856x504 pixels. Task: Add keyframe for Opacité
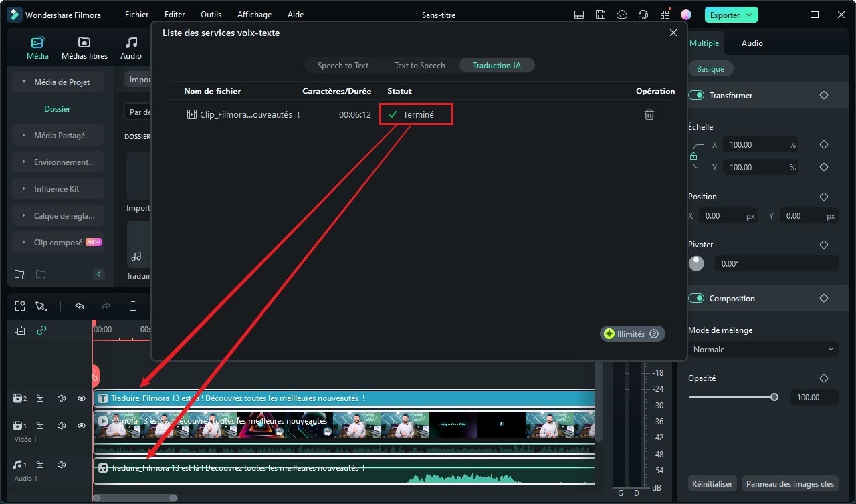click(824, 378)
